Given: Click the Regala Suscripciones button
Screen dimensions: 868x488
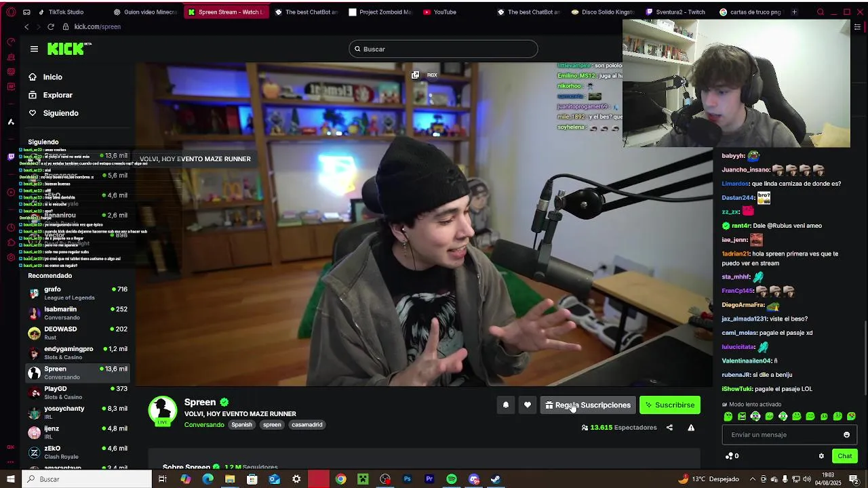Looking at the screenshot, I should click(588, 405).
